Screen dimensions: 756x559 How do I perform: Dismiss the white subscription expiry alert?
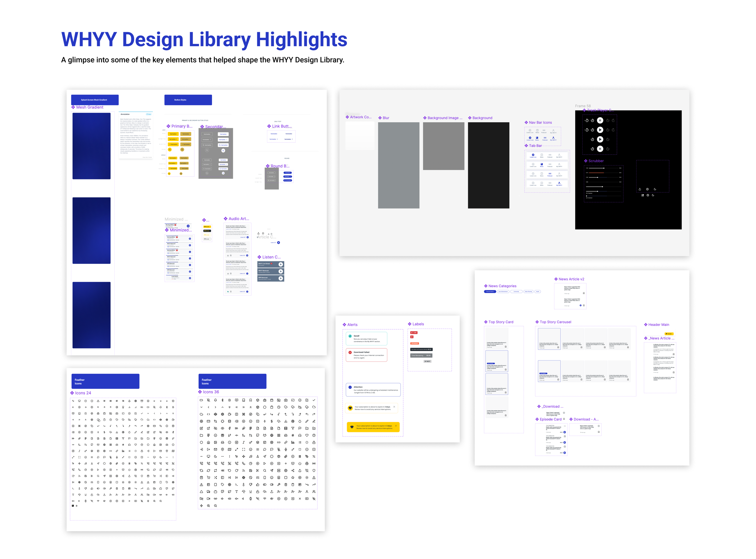pyautogui.click(x=394, y=407)
